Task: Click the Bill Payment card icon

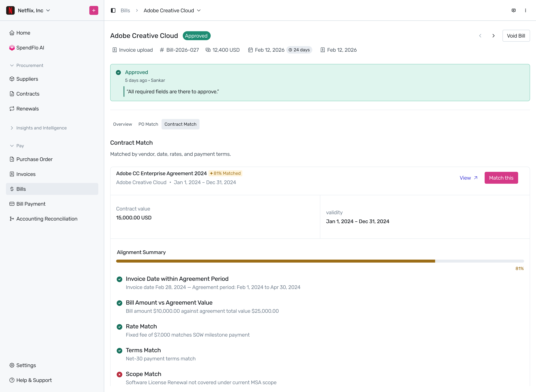Action: [12, 204]
